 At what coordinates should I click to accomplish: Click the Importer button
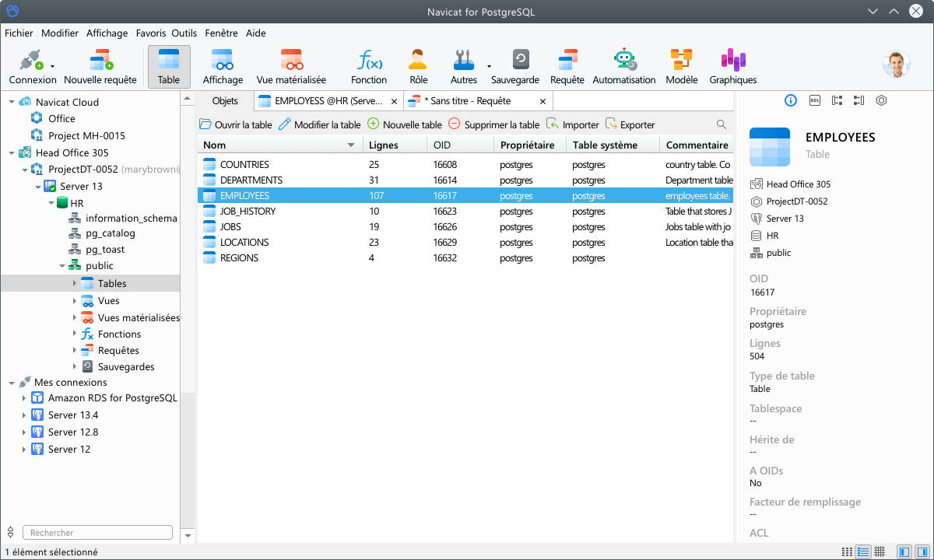click(573, 124)
